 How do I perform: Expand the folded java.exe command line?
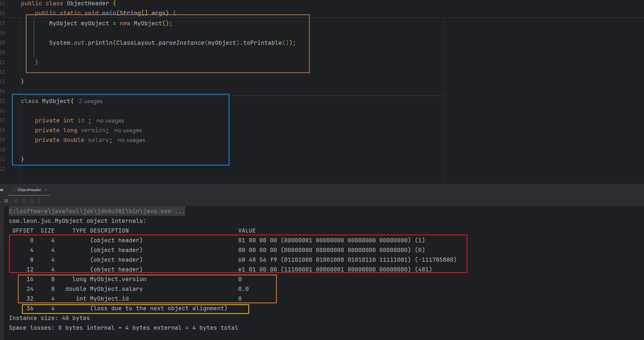pos(180,211)
